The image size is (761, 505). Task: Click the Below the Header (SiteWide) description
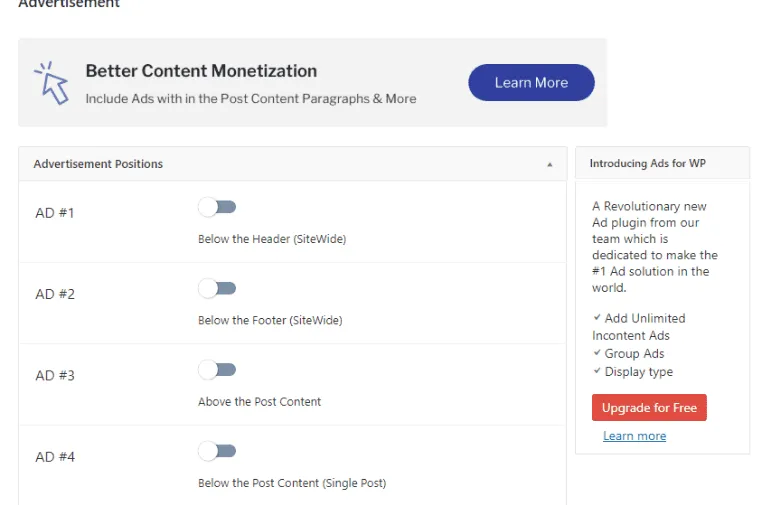[x=272, y=240]
